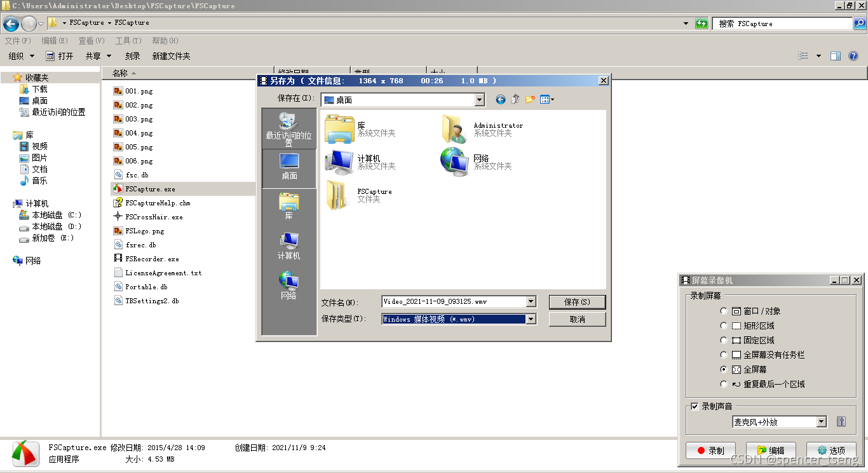Open the 选项 options with gear icon

(832, 449)
